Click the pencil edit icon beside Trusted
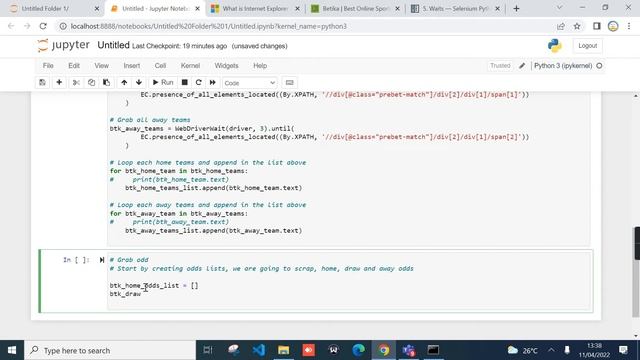The height and width of the screenshot is (360, 640). click(x=522, y=66)
